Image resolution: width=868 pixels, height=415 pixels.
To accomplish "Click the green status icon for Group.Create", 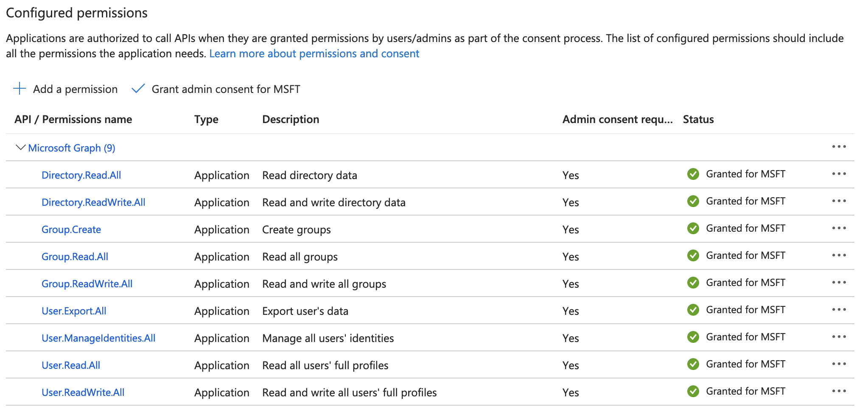I will [693, 228].
